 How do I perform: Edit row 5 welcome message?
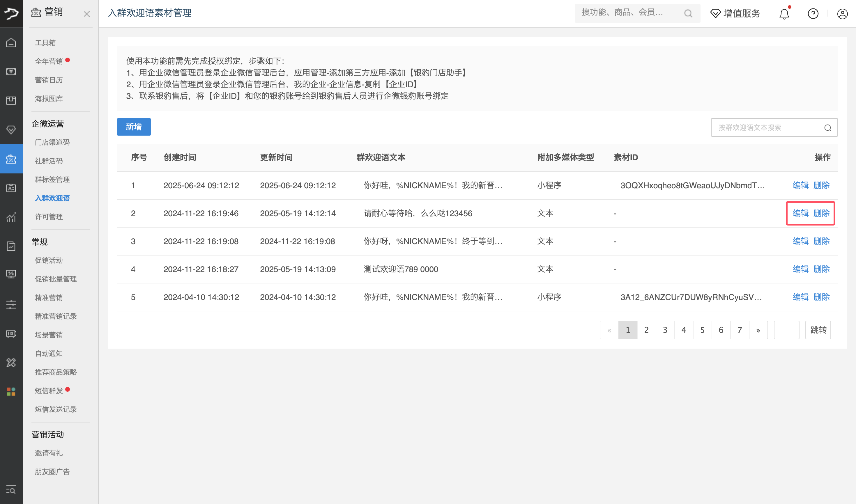(x=801, y=297)
